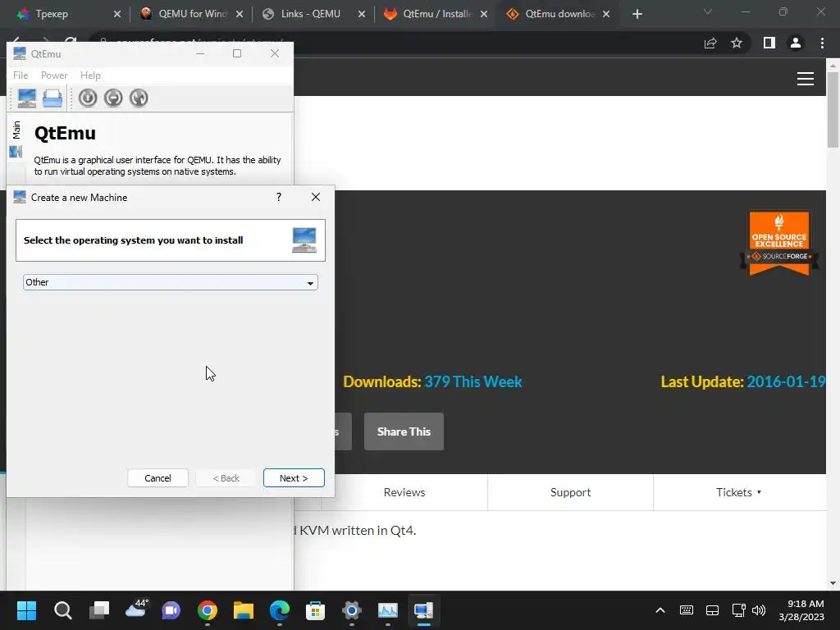Open the Chrome three-dot menu
This screenshot has width=840, height=630.
pos(822,43)
